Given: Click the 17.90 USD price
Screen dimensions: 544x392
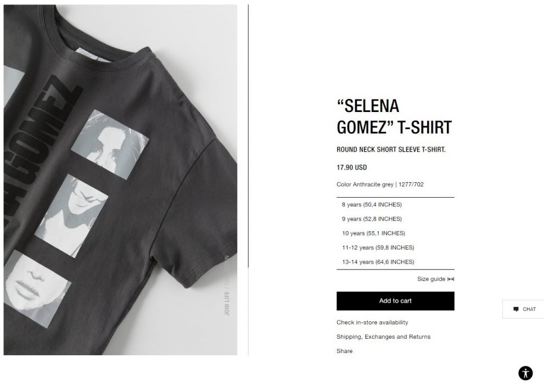Looking at the screenshot, I should [x=351, y=167].
